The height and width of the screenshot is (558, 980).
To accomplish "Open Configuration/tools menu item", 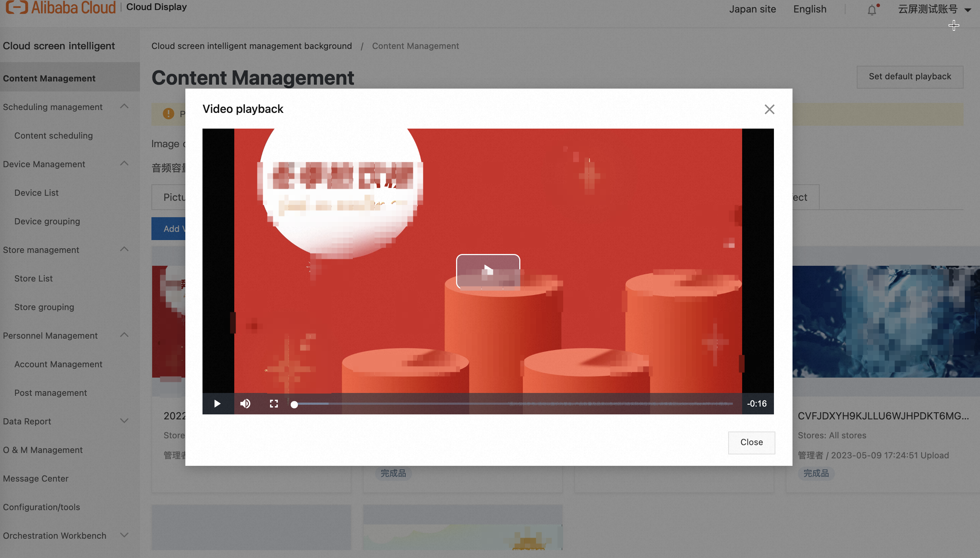I will pos(41,507).
